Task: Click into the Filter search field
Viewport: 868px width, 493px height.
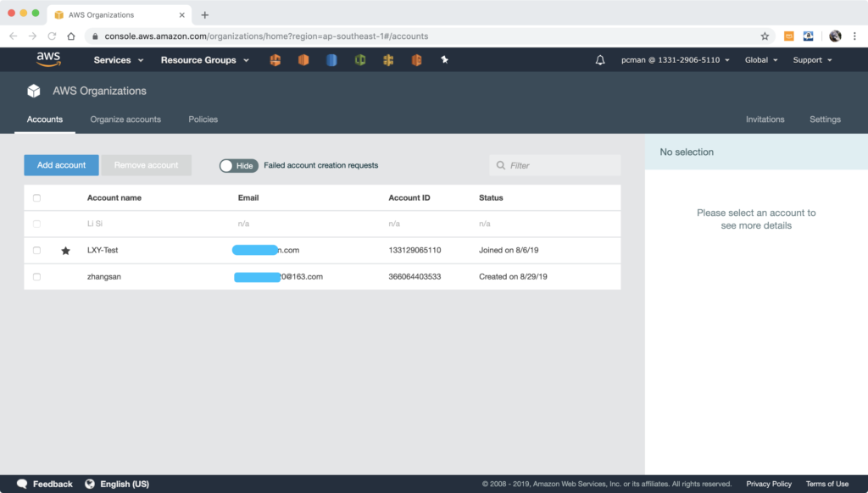Action: 554,165
